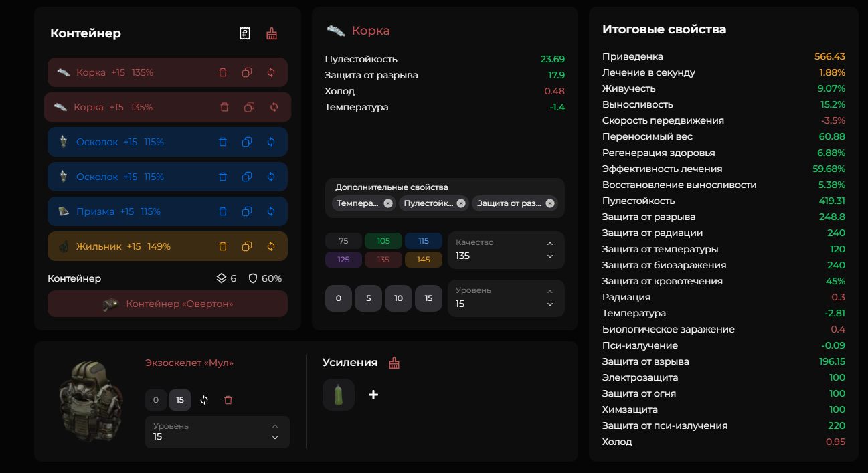Screen dimensions: 868x473
Task: Click refresh icon on first Осколок row
Action: click(271, 142)
